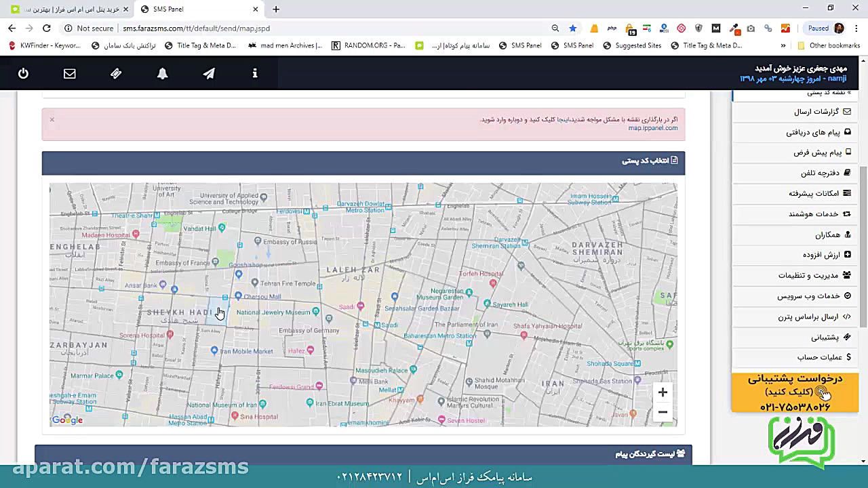Click the reload icon in the address bar

(46, 28)
